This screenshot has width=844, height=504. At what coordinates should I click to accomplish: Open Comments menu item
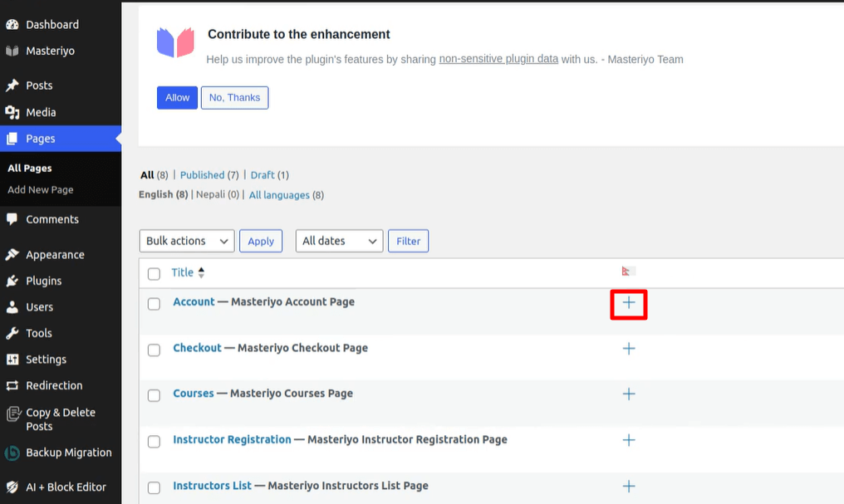52,219
